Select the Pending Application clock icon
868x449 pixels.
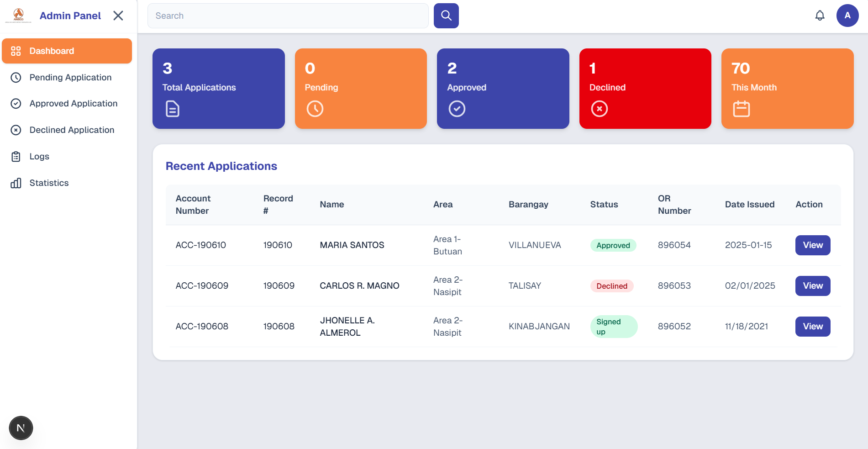[16, 77]
